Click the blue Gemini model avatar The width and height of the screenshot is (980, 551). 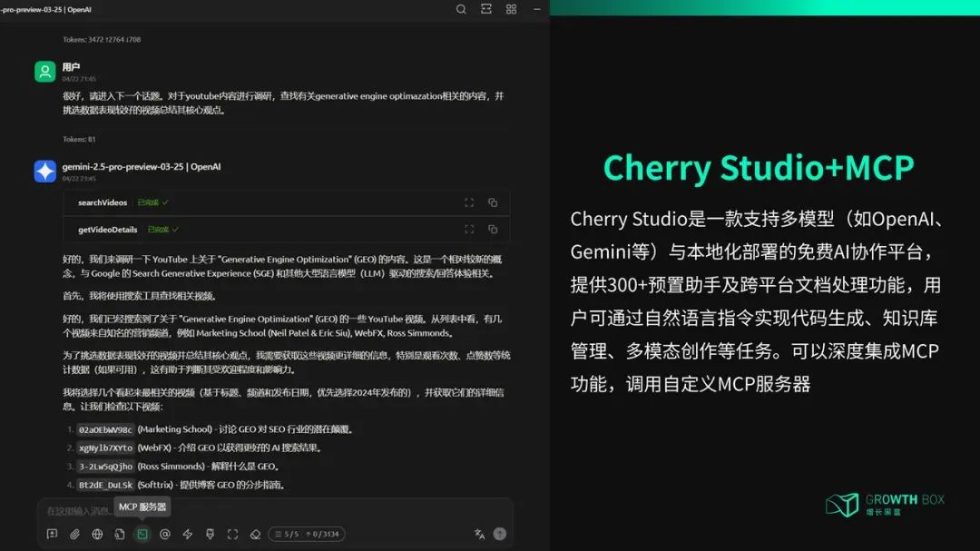click(45, 172)
